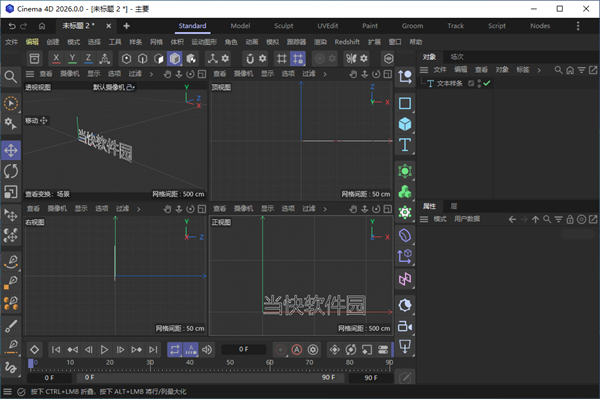Screen dimensions: 600x399
Task: Expand more menus in perspective viewport bar
Action: click(151, 74)
